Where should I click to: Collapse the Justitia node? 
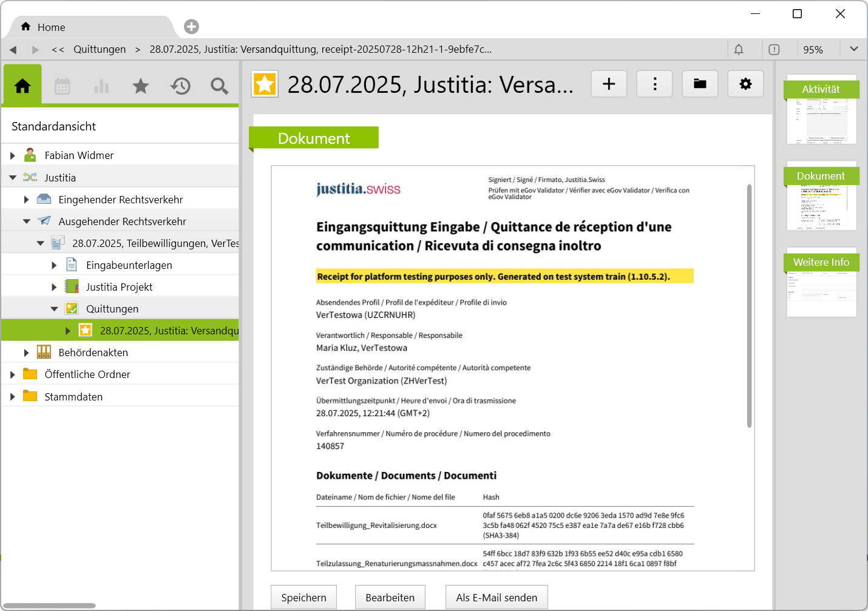pos(12,177)
